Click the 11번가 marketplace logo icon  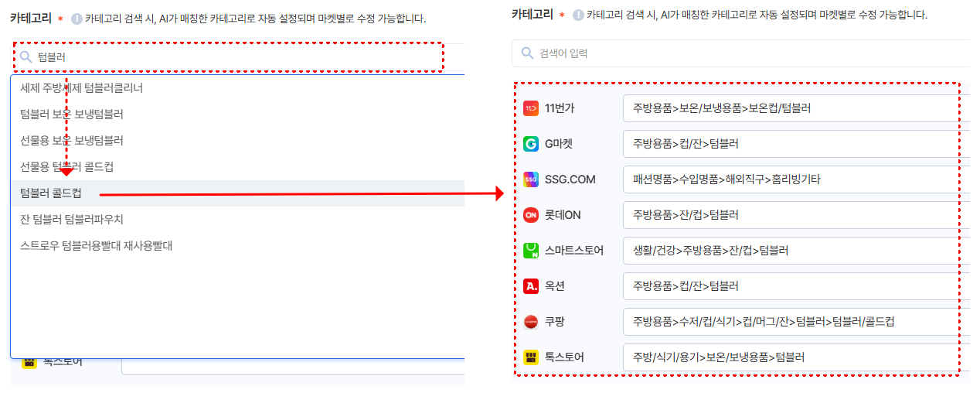(x=531, y=108)
